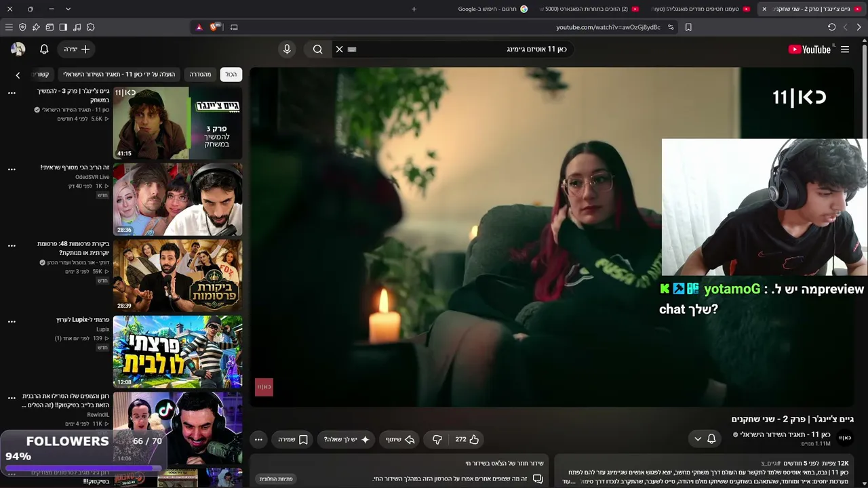This screenshot has width=868, height=488.
Task: Open options menu for the episode 3 video
Action: coord(12,93)
